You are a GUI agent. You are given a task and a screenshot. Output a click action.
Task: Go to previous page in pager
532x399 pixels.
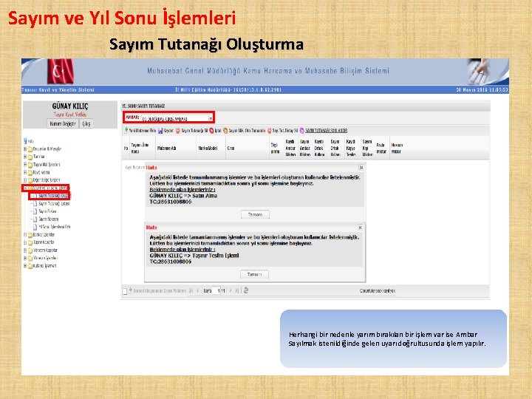(x=197, y=291)
